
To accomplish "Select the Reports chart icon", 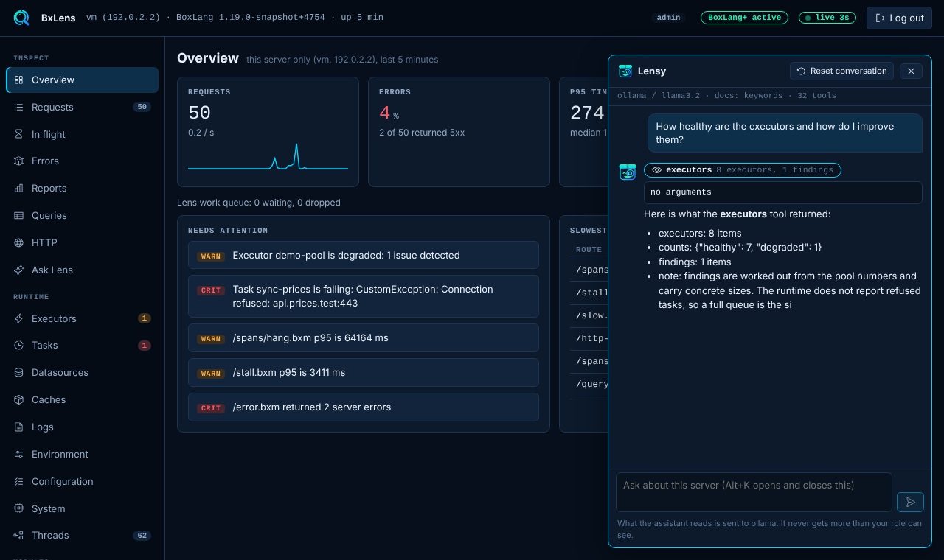I will tap(19, 188).
